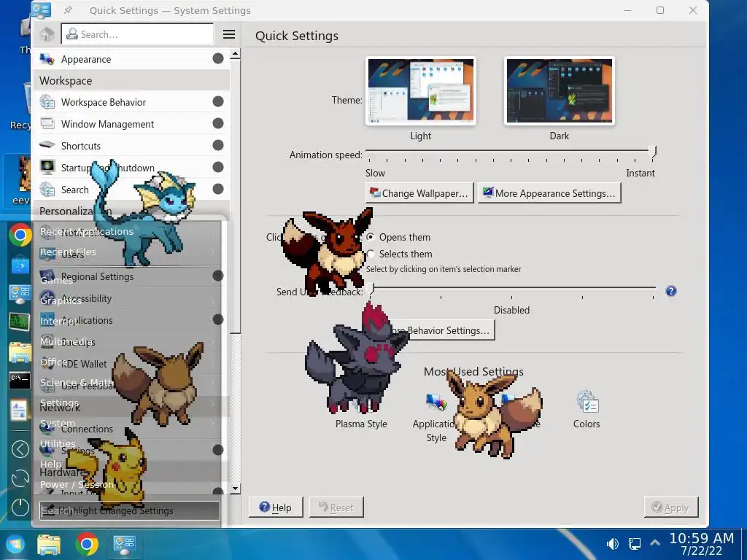Open the Search entry under Workspace
747x560 pixels.
(131, 190)
